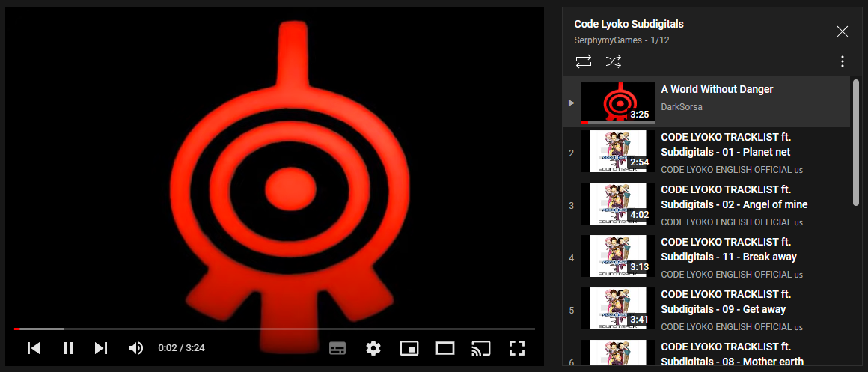The height and width of the screenshot is (372, 868).
Task: Toggle playlist loop
Action: point(584,61)
